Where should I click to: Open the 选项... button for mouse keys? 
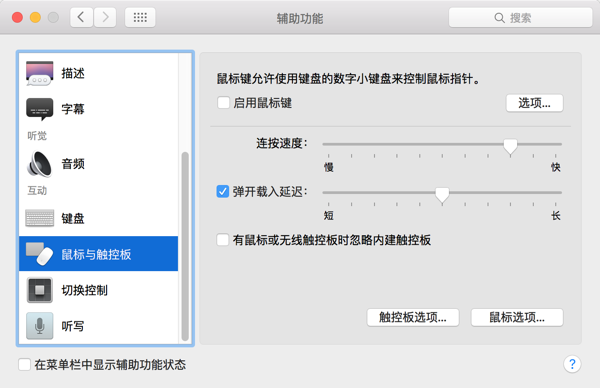coord(534,103)
